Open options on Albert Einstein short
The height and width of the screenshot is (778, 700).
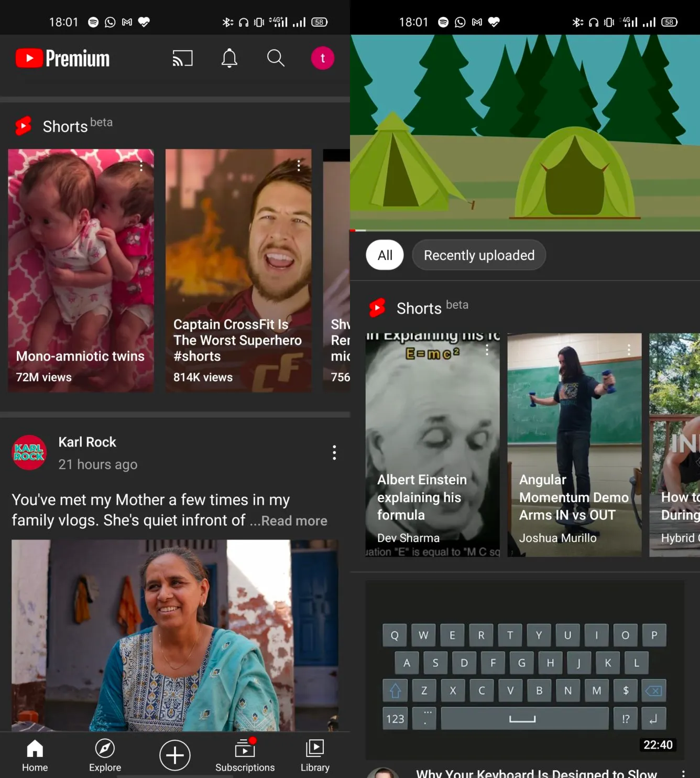[487, 350]
